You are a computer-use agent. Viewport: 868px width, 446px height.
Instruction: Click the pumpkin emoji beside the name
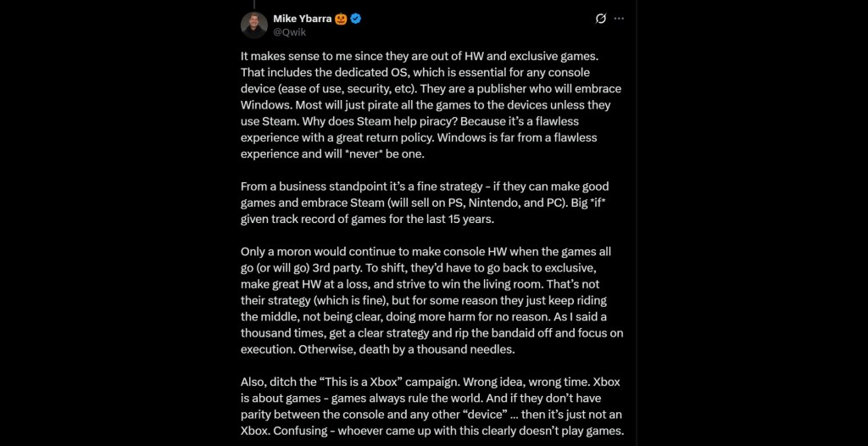coord(342,19)
